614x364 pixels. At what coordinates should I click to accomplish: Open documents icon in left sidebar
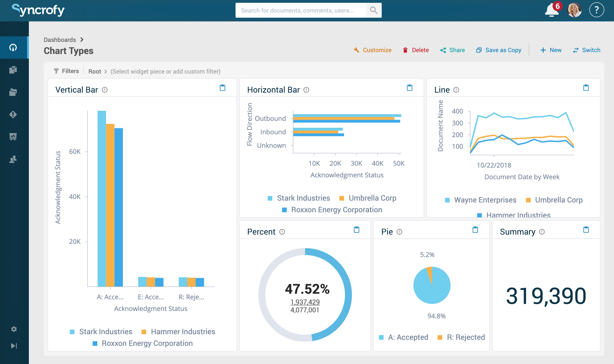coord(13,70)
